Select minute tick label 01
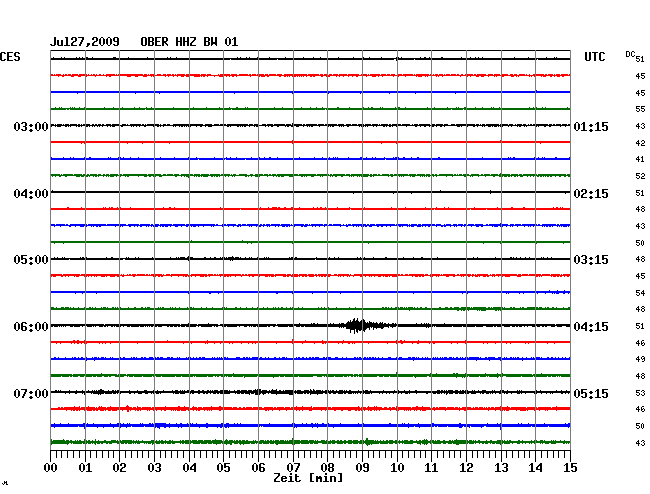This screenshot has width=650, height=494. click(85, 468)
